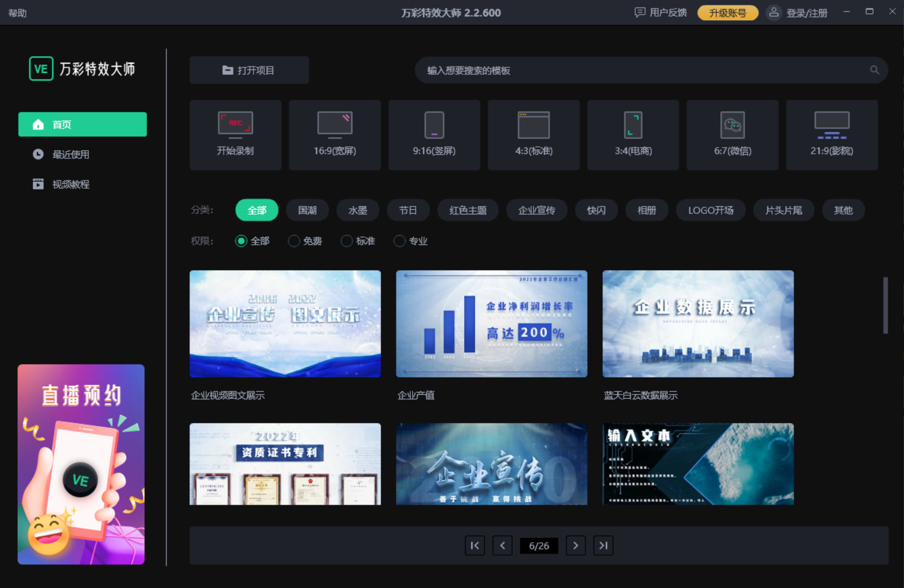The image size is (904, 588).
Task: Go to the previous template page
Action: (x=502, y=546)
